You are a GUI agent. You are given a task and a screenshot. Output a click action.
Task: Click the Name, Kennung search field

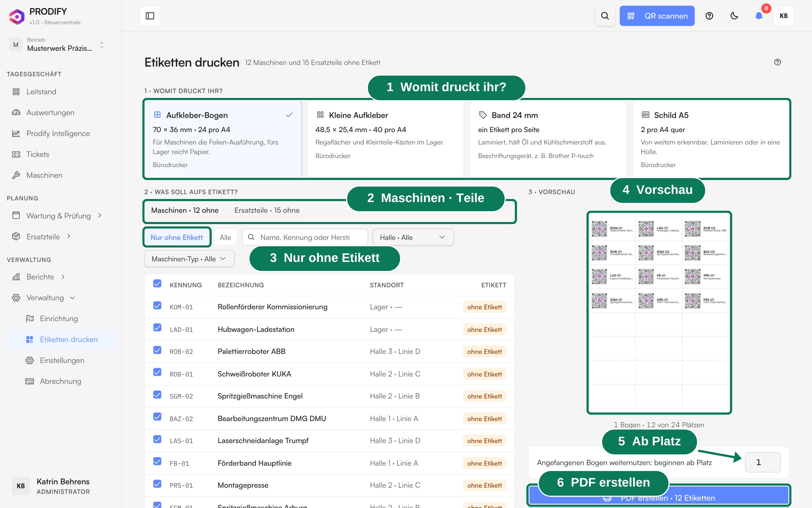[305, 237]
